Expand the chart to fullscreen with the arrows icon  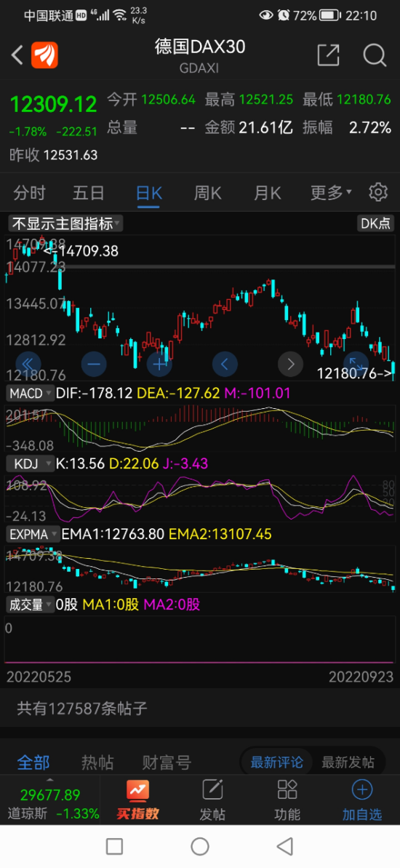(356, 362)
